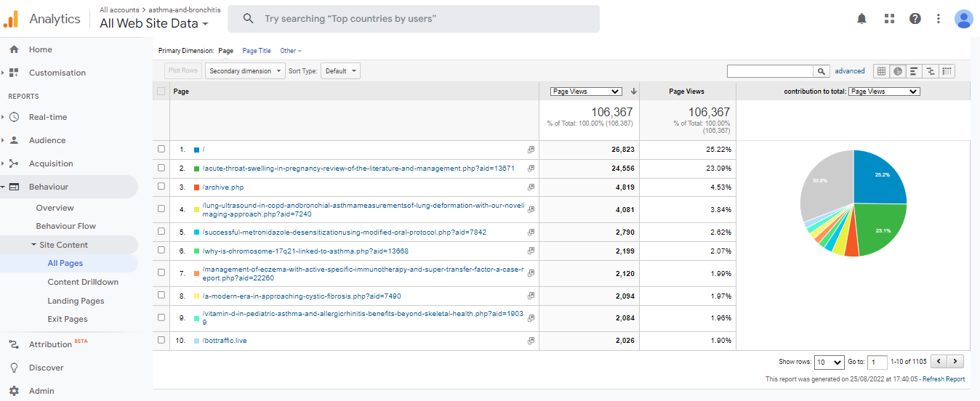Select the pivot table view icon
The image size is (980, 401).
(x=947, y=71)
